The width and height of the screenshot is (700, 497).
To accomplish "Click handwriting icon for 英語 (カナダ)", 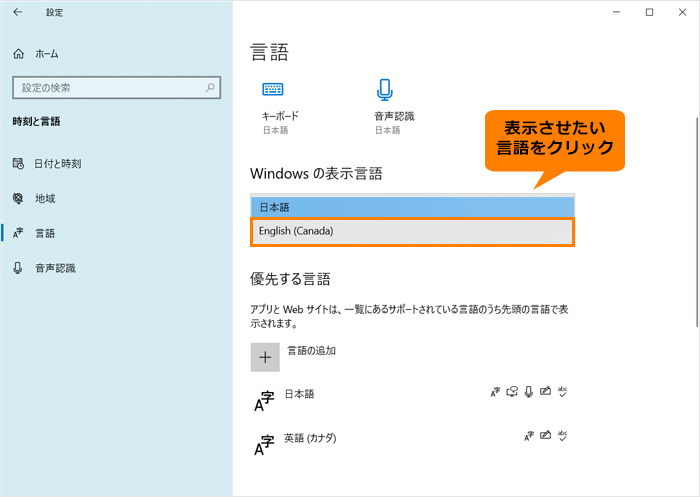I will 545,434.
